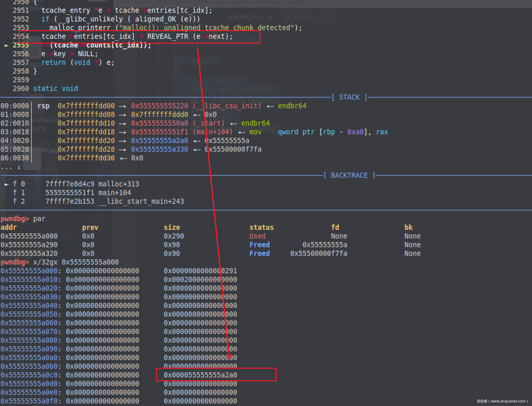This screenshot has width=532, height=406.
Task: Click the Used status of chunk 0x55555555a000
Action: tap(257, 236)
